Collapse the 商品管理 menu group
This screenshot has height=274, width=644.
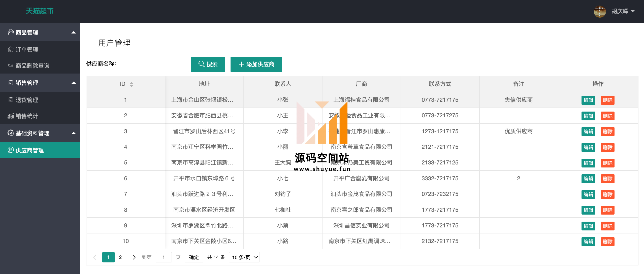click(74, 32)
